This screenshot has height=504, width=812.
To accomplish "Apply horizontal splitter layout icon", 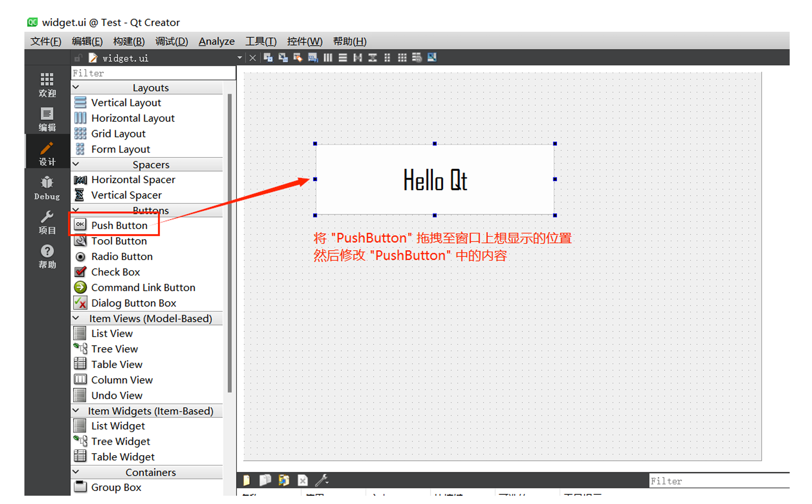I will (357, 58).
